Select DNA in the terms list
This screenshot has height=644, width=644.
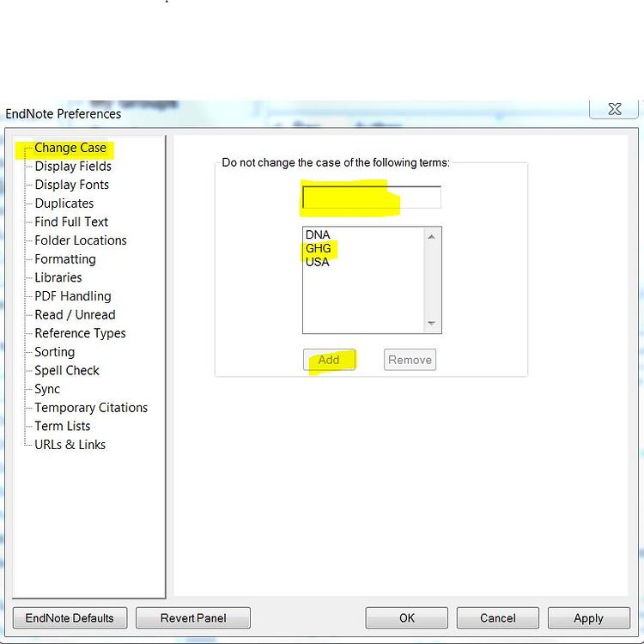coord(318,235)
